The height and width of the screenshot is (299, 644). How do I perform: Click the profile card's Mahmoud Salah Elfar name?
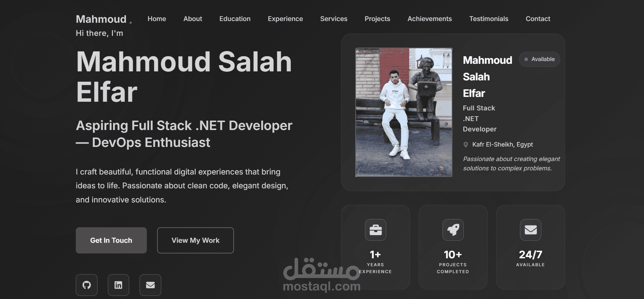(488, 77)
